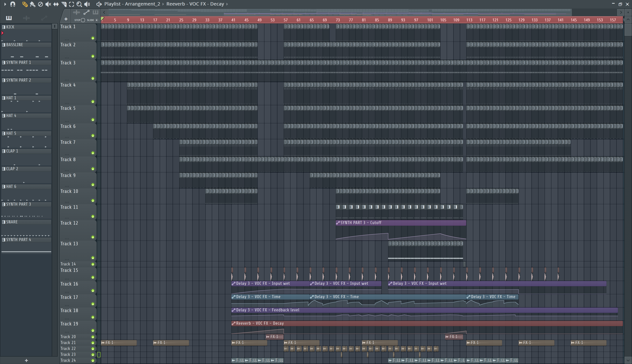Viewport: 632px width, 364px height.
Task: Select the Zoom tool
Action: 79,4
